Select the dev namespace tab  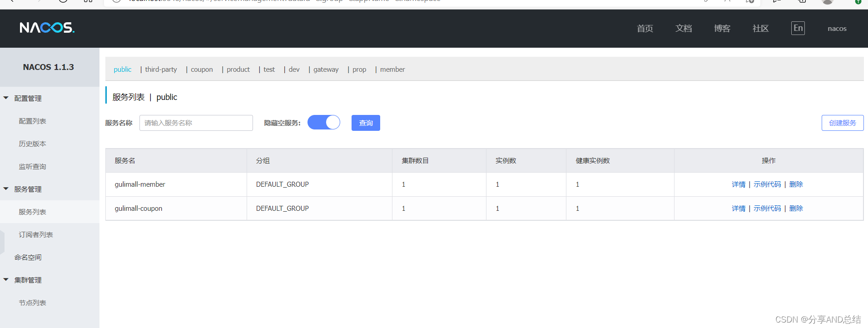click(294, 70)
